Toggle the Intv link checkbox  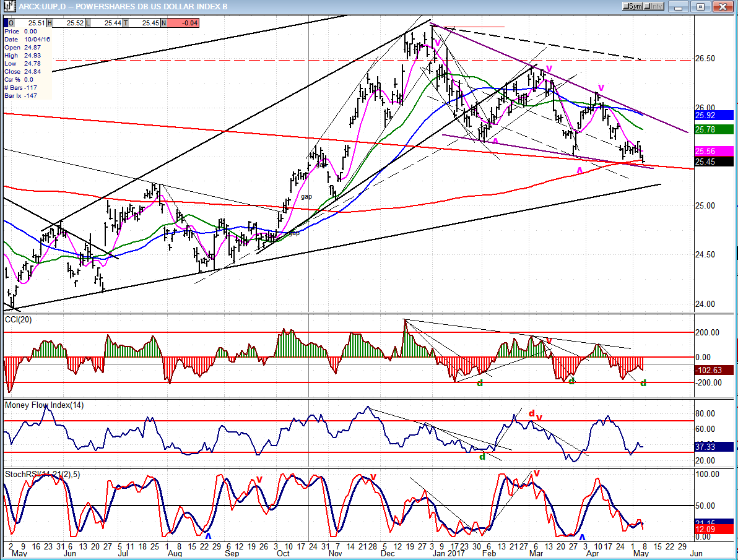(654, 6)
